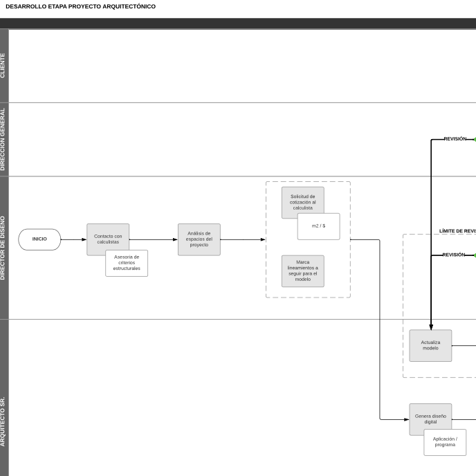This screenshot has height=476, width=476.
Task: Select the 'Asesoría de criterios estructurales' note
Action: pyautogui.click(x=127, y=264)
